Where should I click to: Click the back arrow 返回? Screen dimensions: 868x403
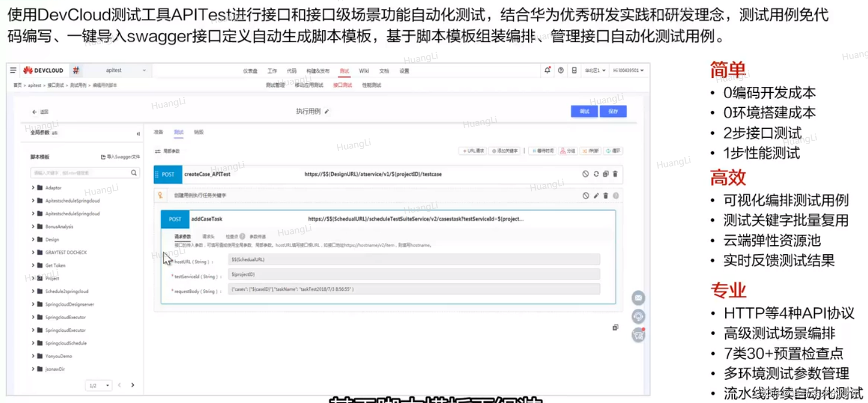[x=40, y=112]
